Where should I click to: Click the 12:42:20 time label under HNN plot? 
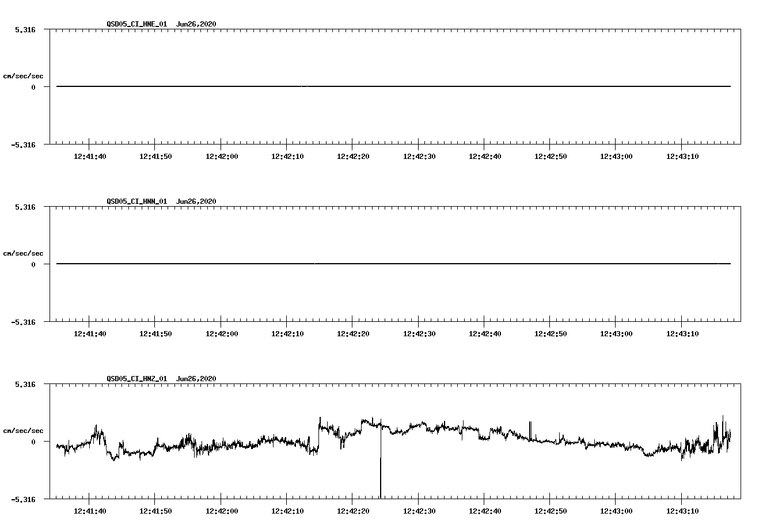point(353,334)
